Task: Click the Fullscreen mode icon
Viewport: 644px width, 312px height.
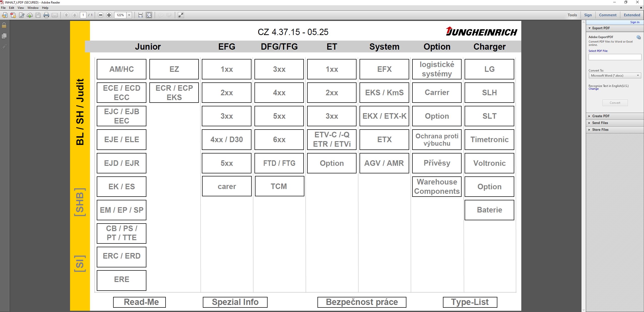Action: coord(181,15)
